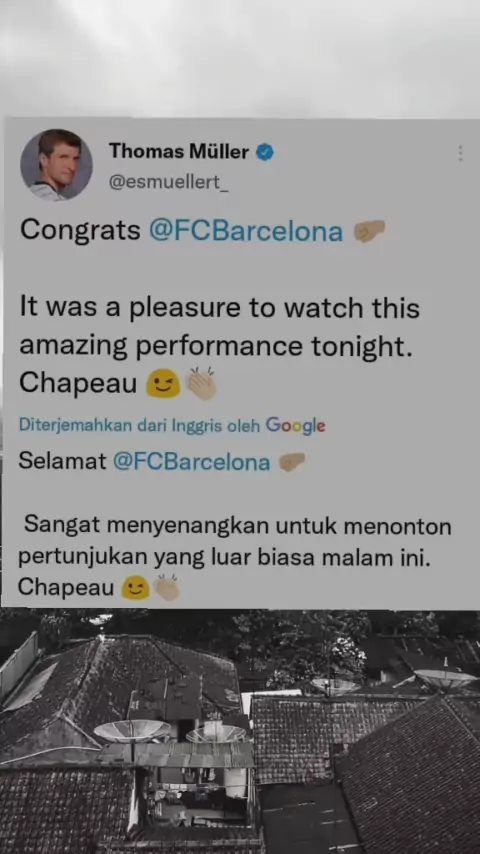The width and height of the screenshot is (480, 854).
Task: Open the @esmuellert_ handle
Action: 168,182
